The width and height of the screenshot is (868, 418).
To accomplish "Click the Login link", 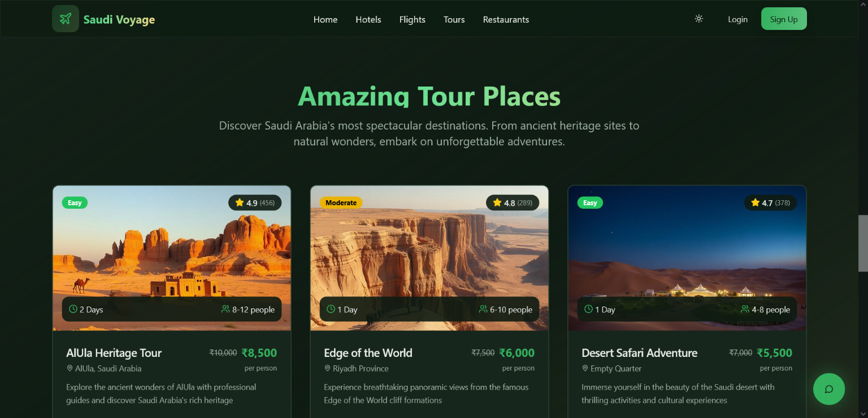I will click(737, 19).
